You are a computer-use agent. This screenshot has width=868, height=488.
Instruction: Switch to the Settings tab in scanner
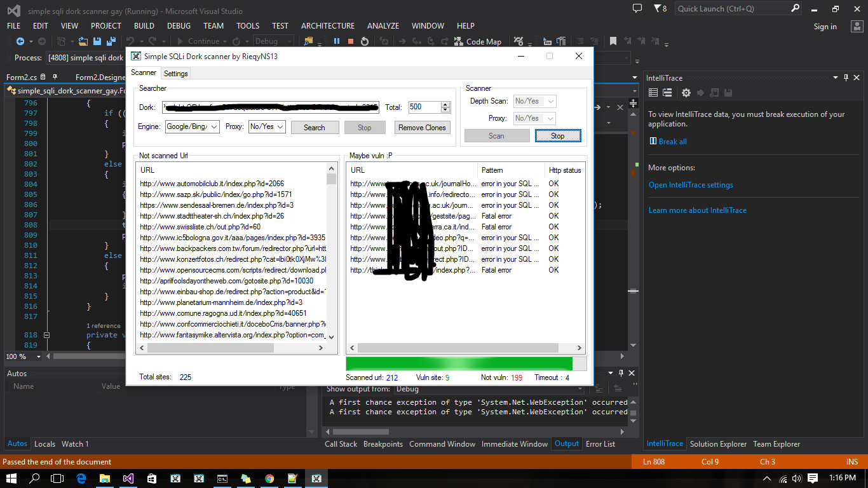(176, 74)
